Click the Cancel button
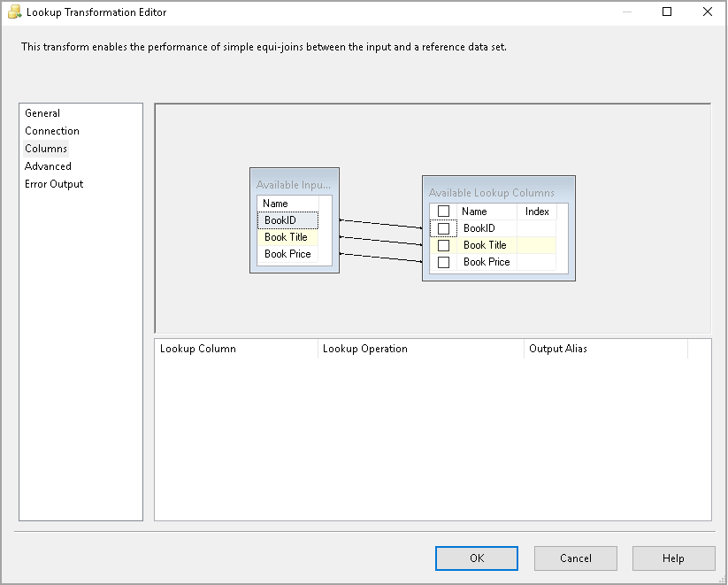The width and height of the screenshot is (728, 585). (576, 558)
